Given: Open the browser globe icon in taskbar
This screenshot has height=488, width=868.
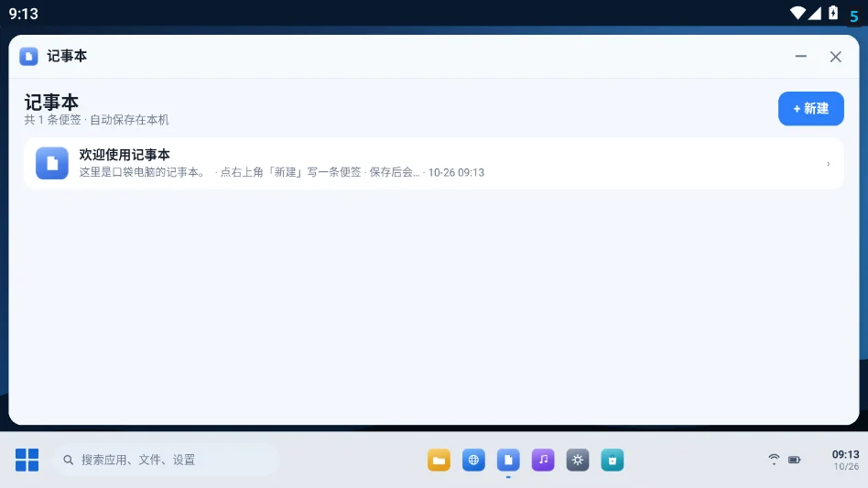Looking at the screenshot, I should pyautogui.click(x=473, y=460).
